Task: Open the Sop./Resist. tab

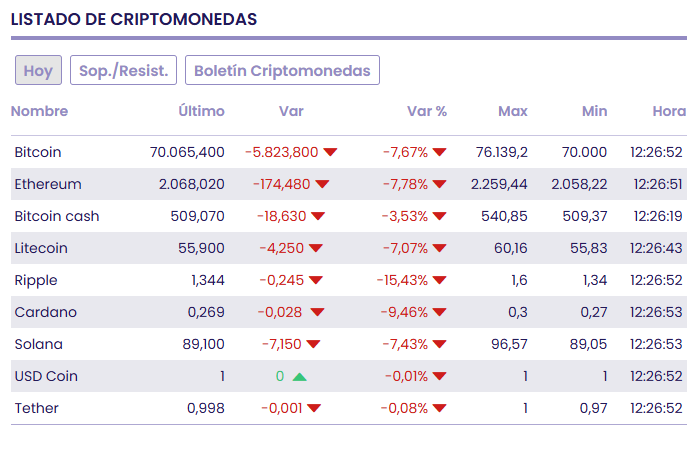Action: point(124,71)
